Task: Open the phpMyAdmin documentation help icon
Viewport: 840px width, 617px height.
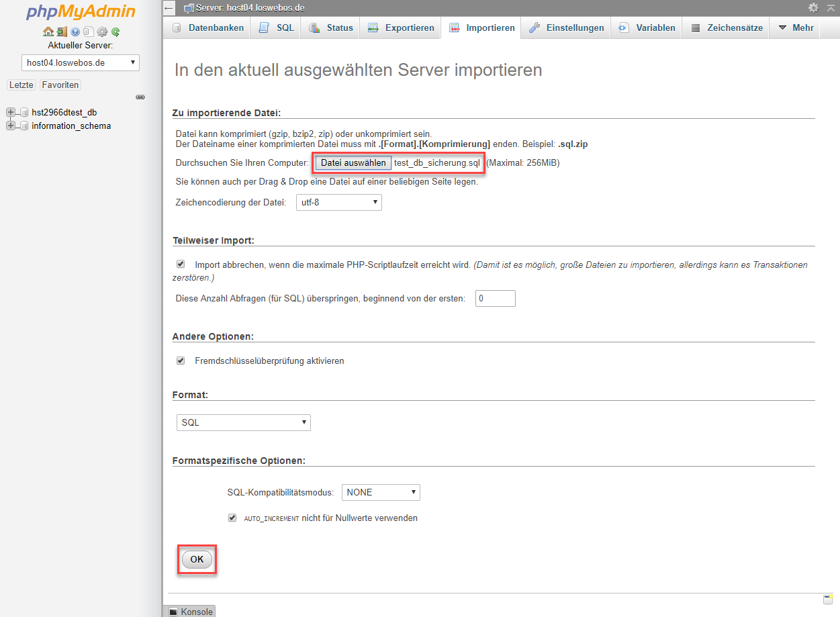Action: pyautogui.click(x=75, y=32)
